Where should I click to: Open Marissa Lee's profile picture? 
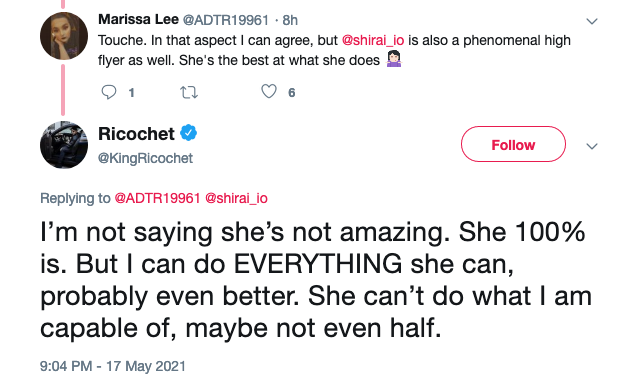click(x=64, y=36)
